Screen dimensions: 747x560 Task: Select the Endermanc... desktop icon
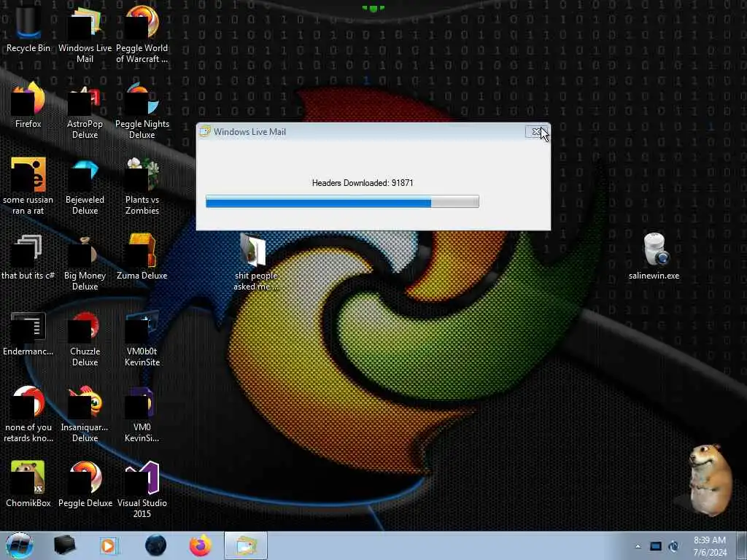(28, 332)
